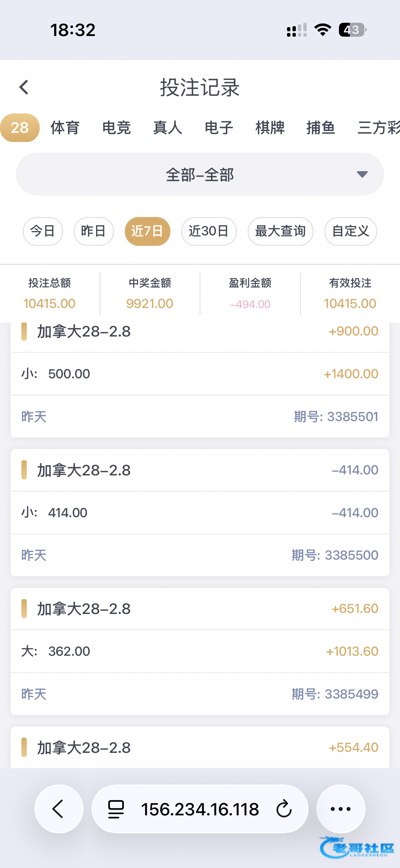
Task: Open the browser three-dots menu
Action: point(341,809)
